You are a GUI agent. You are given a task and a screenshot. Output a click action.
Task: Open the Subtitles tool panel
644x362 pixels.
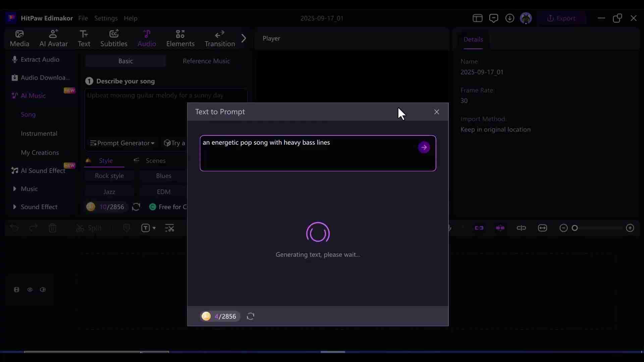click(x=114, y=38)
